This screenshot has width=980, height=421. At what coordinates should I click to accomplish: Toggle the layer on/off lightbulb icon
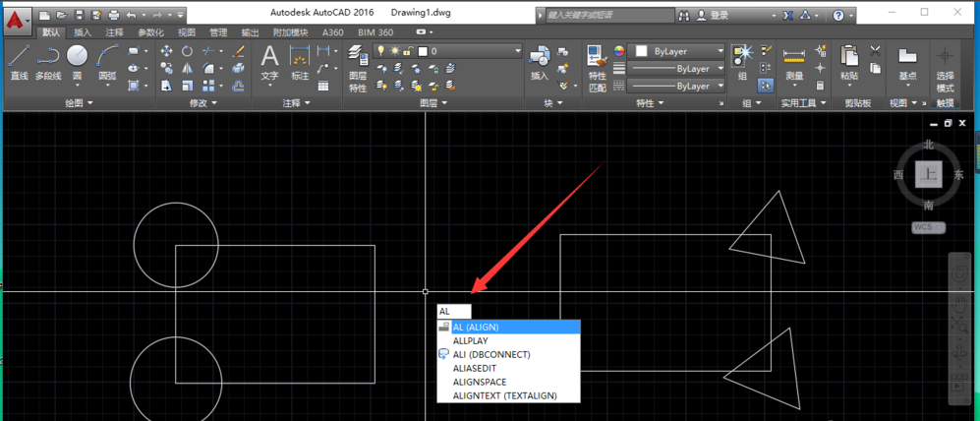click(x=383, y=51)
